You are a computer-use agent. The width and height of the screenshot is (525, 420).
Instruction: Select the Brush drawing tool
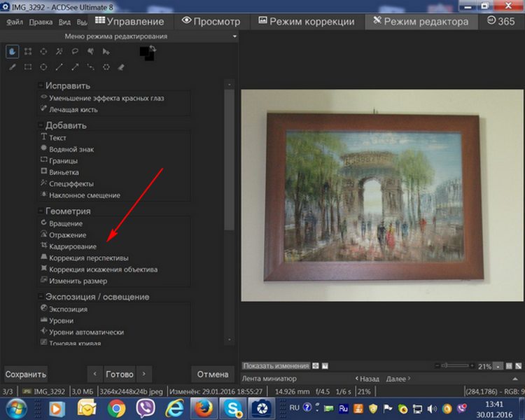coord(13,67)
